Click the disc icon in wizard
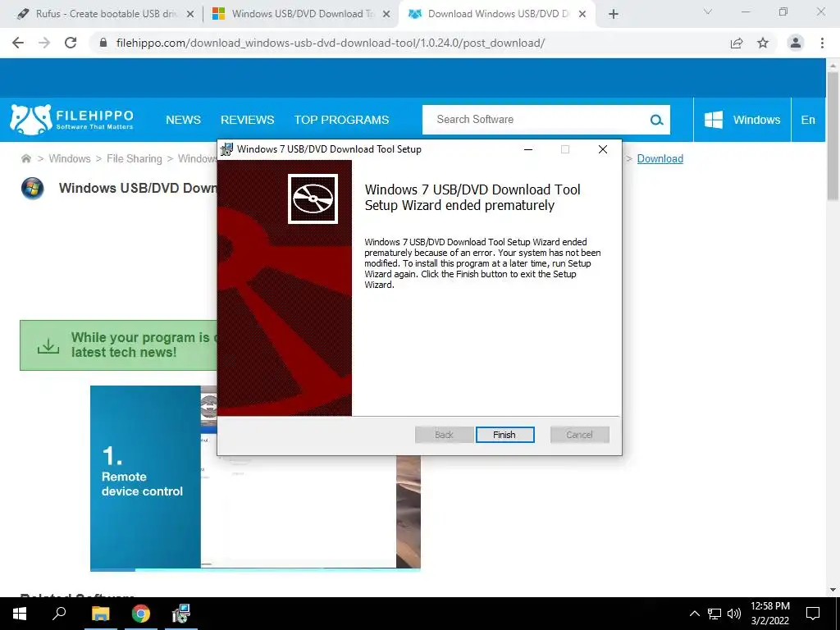The width and height of the screenshot is (840, 630). pyautogui.click(x=313, y=199)
